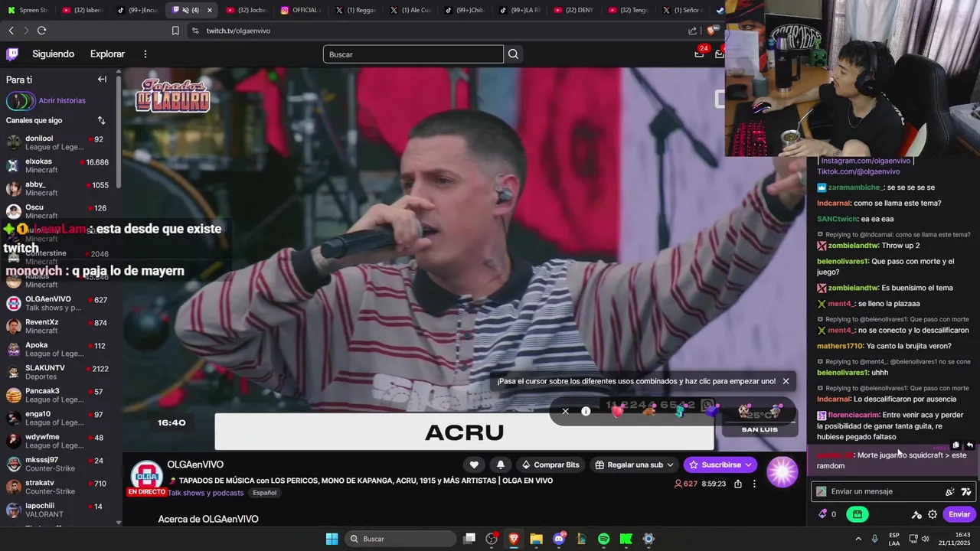Open chat cheer Bits icon

tap(950, 491)
